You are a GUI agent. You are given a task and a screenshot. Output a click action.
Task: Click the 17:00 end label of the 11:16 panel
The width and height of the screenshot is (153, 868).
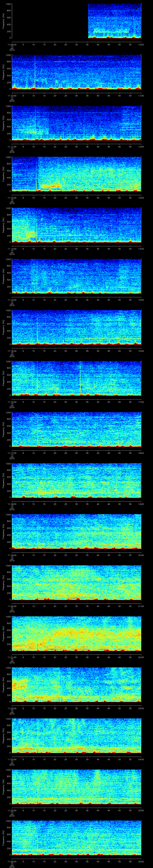[x=141, y=402]
